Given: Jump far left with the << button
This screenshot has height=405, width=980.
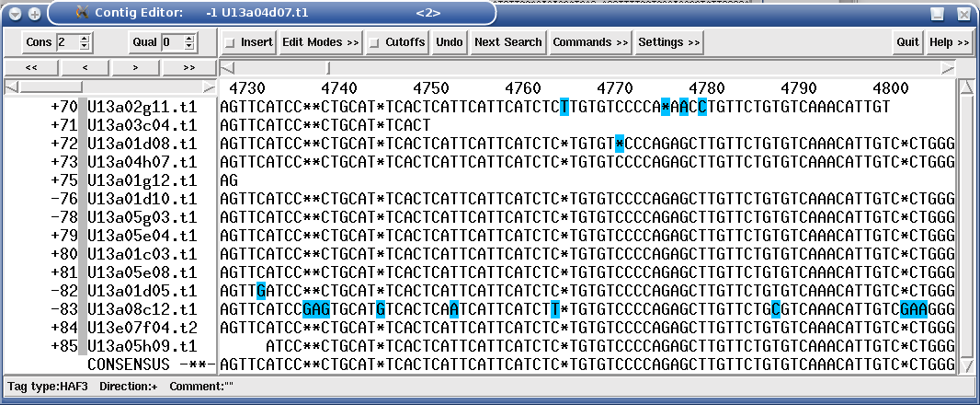Looking at the screenshot, I should (30, 67).
